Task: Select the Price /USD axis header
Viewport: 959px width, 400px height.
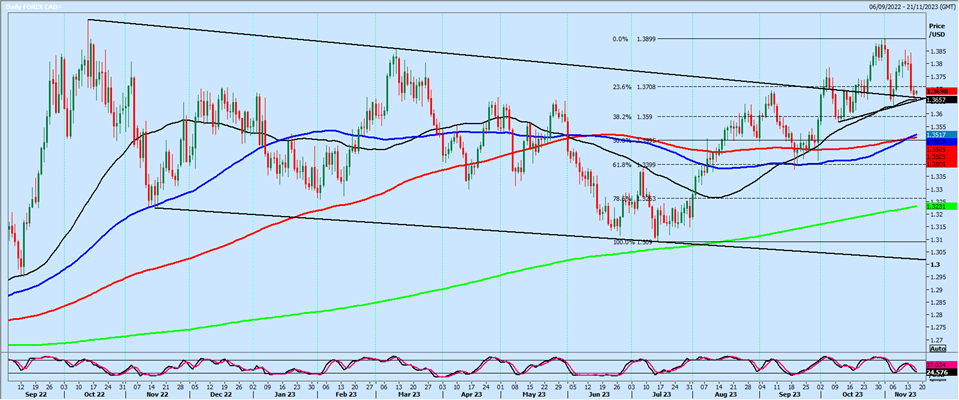Action: tap(936, 30)
